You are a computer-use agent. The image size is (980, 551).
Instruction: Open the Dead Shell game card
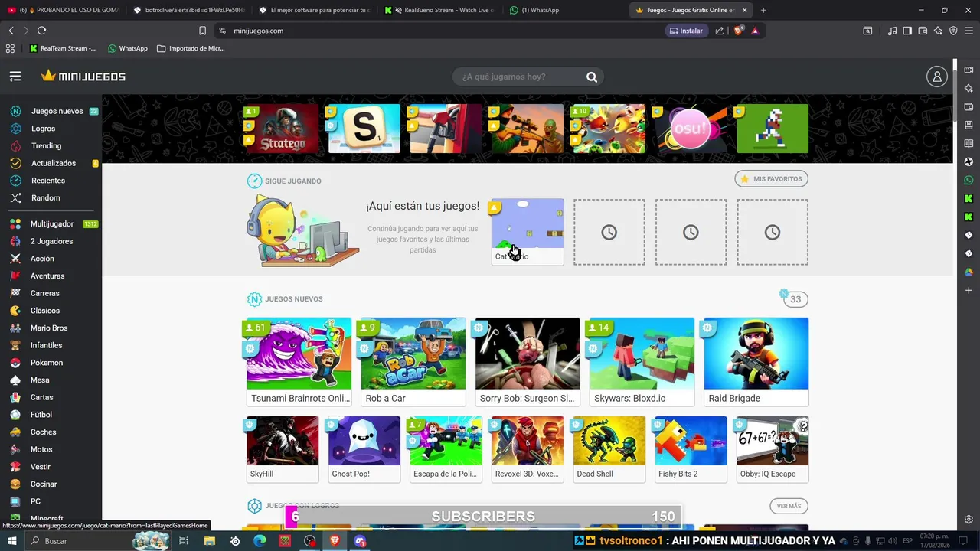(609, 449)
